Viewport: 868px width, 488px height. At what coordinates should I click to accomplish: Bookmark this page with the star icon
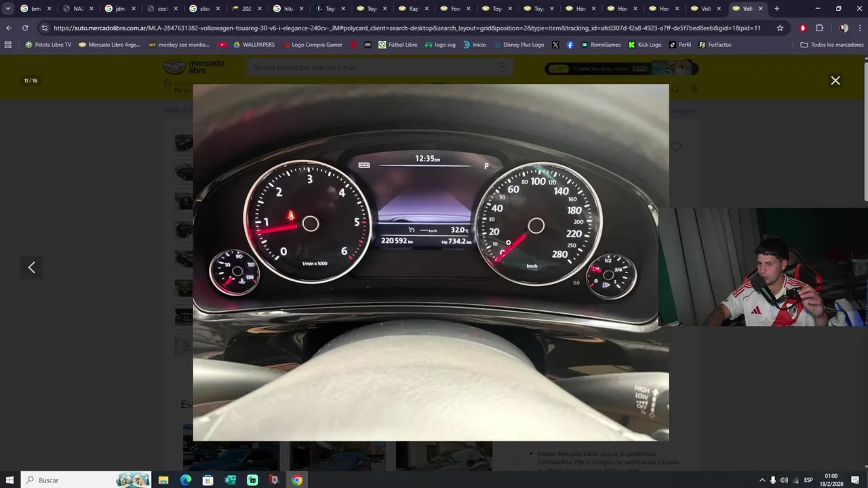coord(780,28)
